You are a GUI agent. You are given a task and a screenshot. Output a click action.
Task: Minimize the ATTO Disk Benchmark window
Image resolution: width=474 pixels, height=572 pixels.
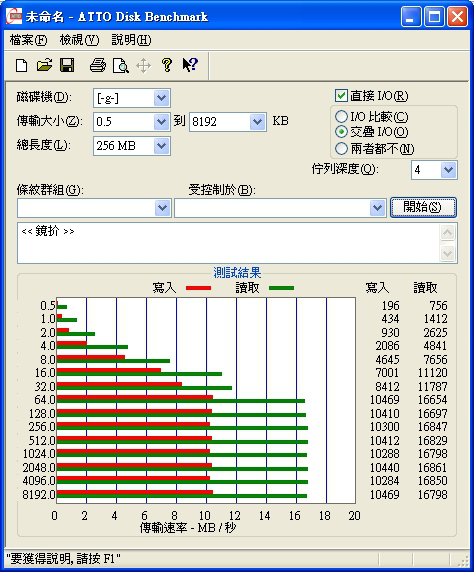coord(411,16)
